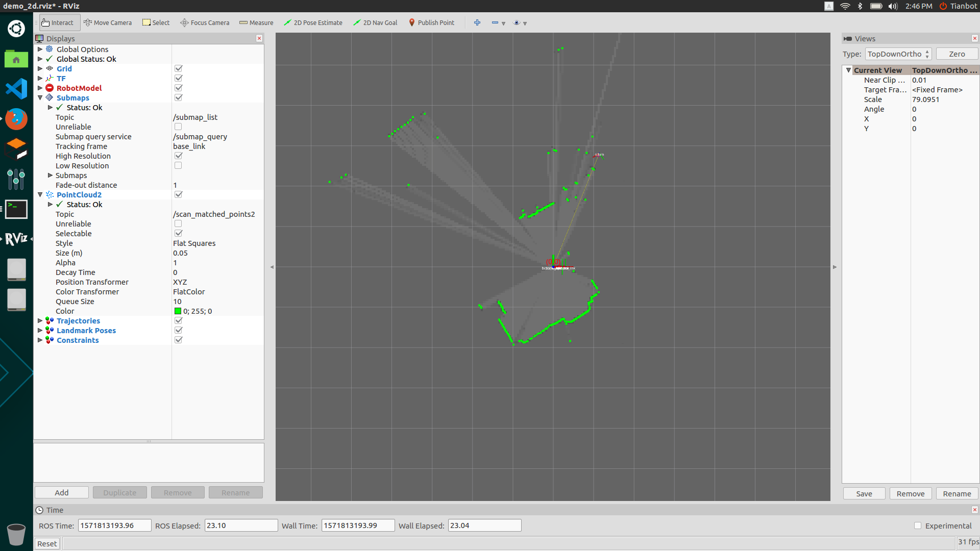Expand the TF display item

pyautogui.click(x=40, y=78)
